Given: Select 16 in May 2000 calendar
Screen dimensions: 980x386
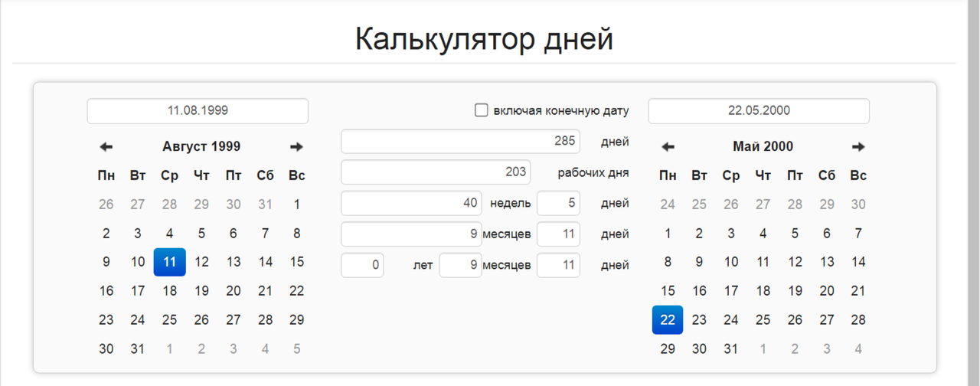Looking at the screenshot, I should pyautogui.click(x=699, y=291).
